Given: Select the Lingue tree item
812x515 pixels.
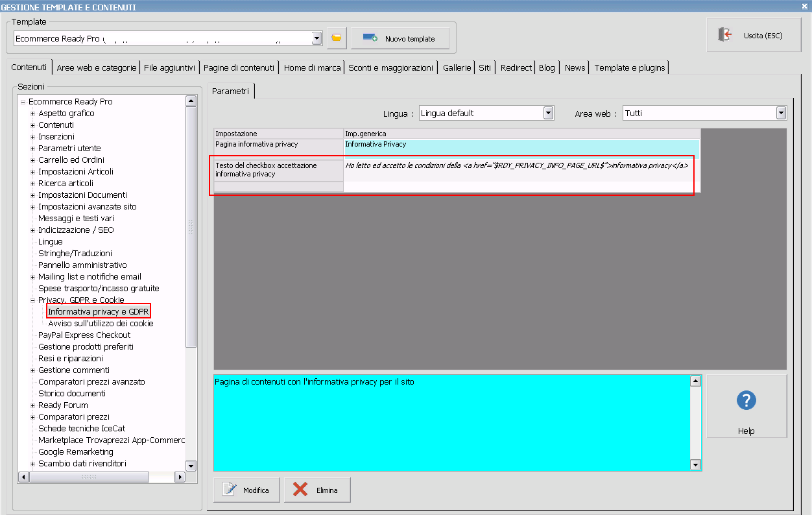Looking at the screenshot, I should tap(51, 242).
